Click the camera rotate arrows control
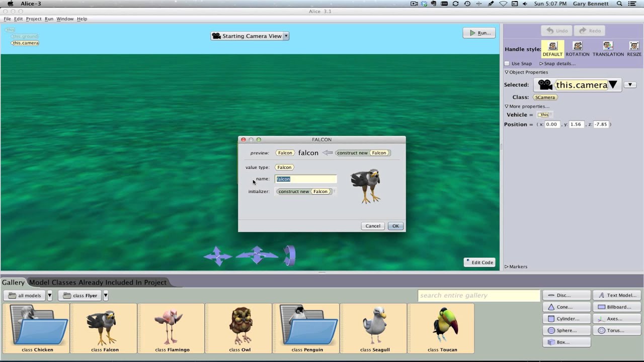 pos(290,255)
